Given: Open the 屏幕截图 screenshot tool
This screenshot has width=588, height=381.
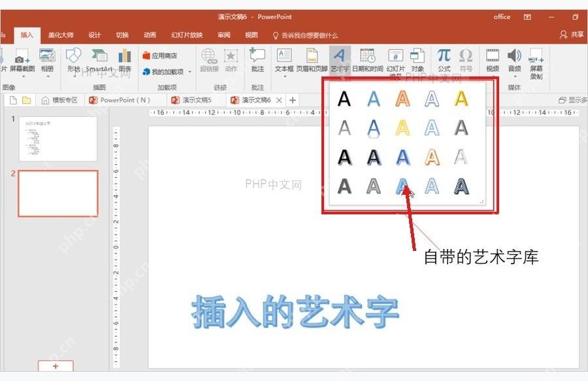Looking at the screenshot, I should pos(22,61).
